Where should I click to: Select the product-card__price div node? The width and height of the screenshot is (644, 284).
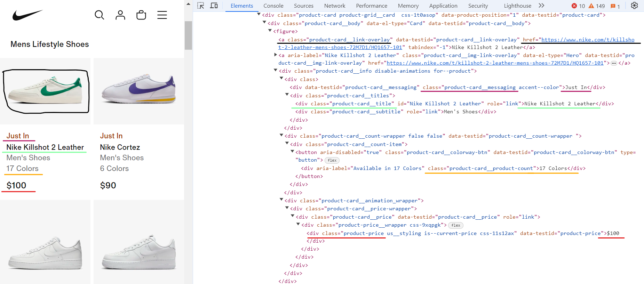418,217
